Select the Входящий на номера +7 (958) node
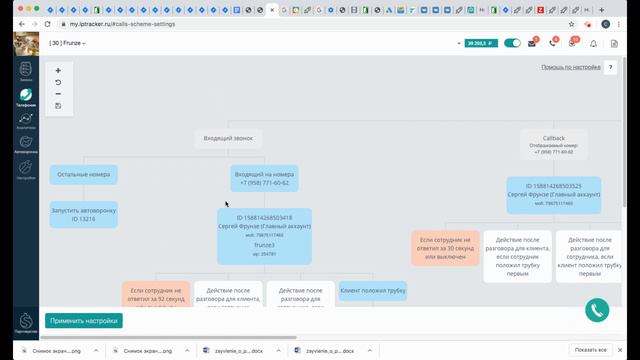The height and width of the screenshot is (360, 640). pyautogui.click(x=264, y=178)
